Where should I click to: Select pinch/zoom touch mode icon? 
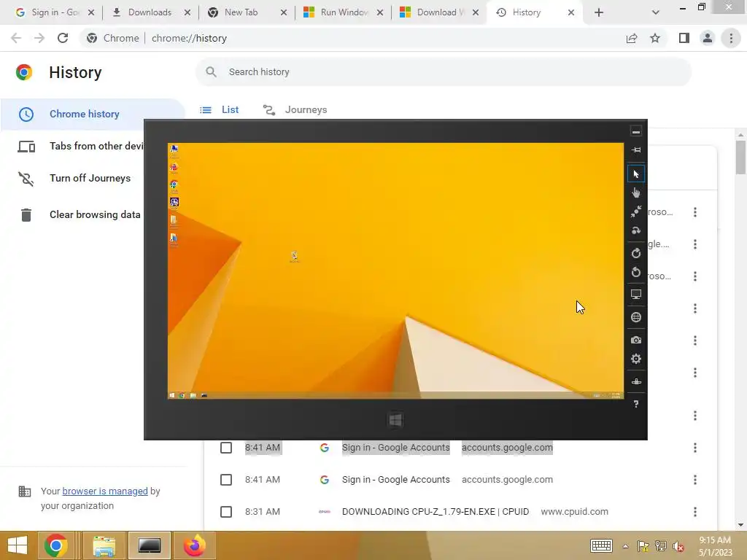coord(636,211)
